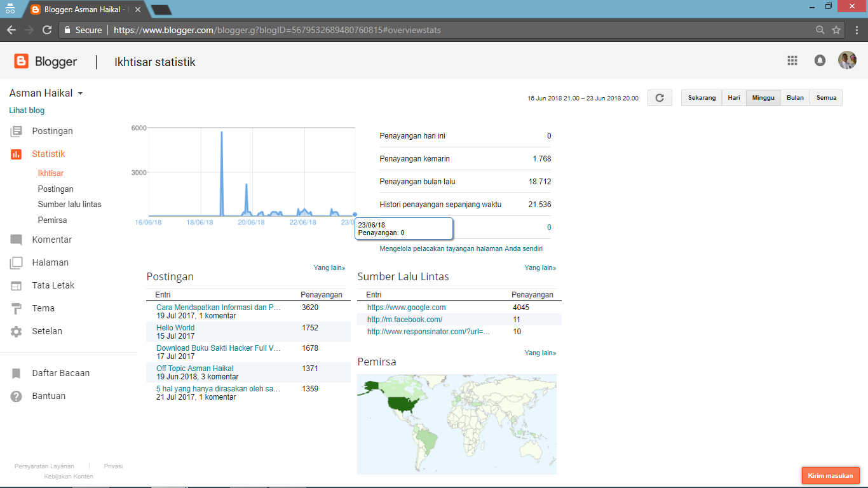Open the Komentar menu item

point(52,240)
